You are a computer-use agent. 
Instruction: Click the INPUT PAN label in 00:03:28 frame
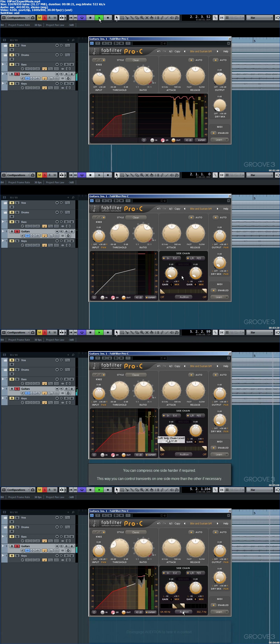click(x=99, y=248)
